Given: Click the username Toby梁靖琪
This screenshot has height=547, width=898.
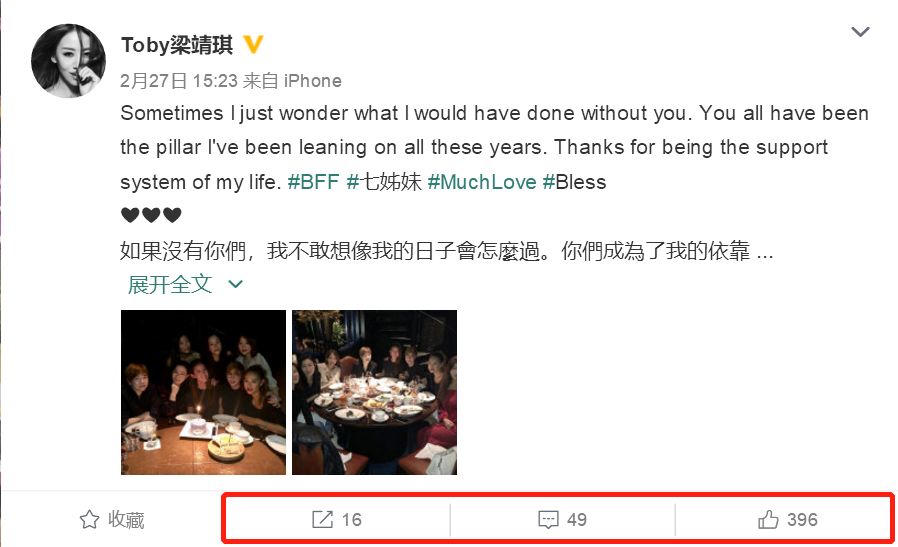Looking at the screenshot, I should [x=177, y=45].
